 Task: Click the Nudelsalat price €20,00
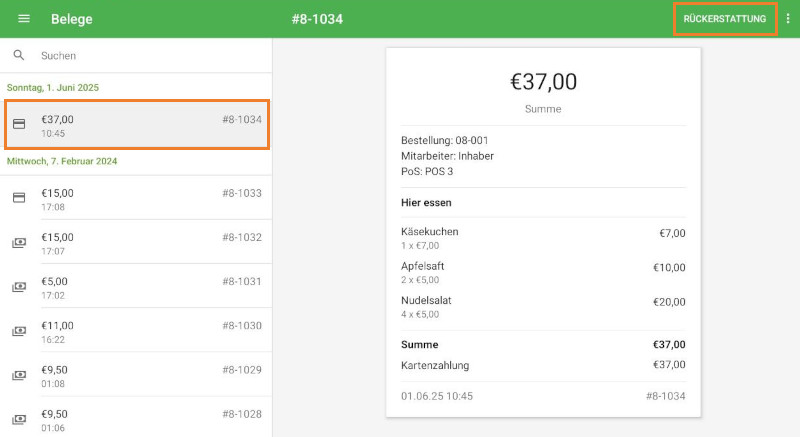click(x=669, y=302)
